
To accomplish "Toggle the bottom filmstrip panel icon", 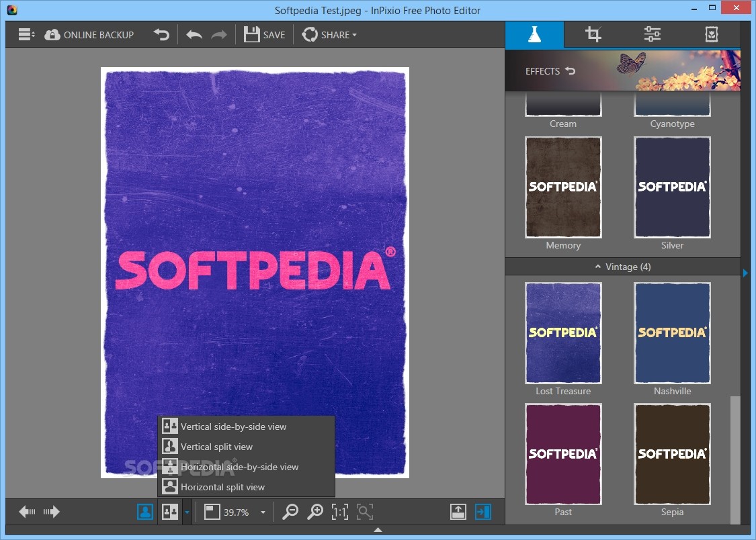I will (458, 512).
